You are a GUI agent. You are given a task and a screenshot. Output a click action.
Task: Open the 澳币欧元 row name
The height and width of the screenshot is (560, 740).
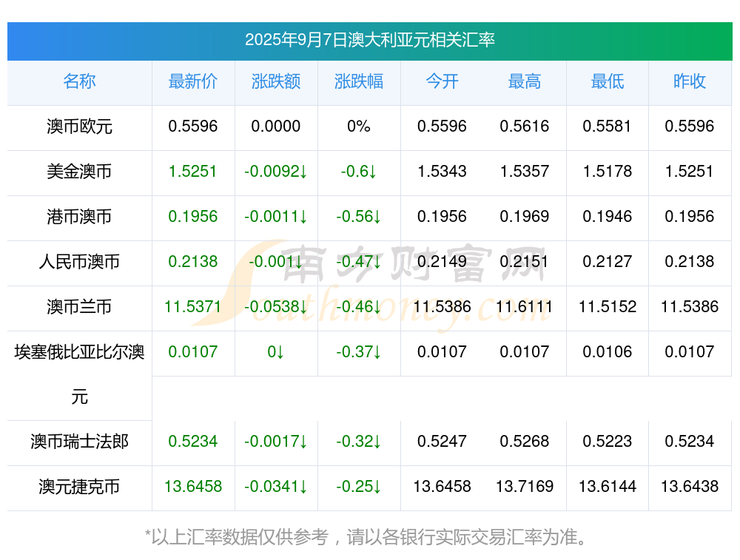point(79,126)
